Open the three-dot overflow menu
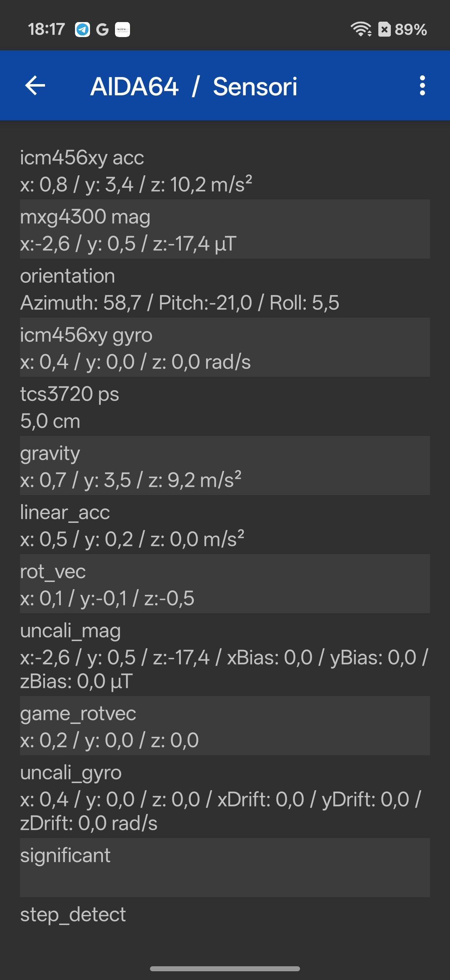This screenshot has height=980, width=450. [x=422, y=86]
